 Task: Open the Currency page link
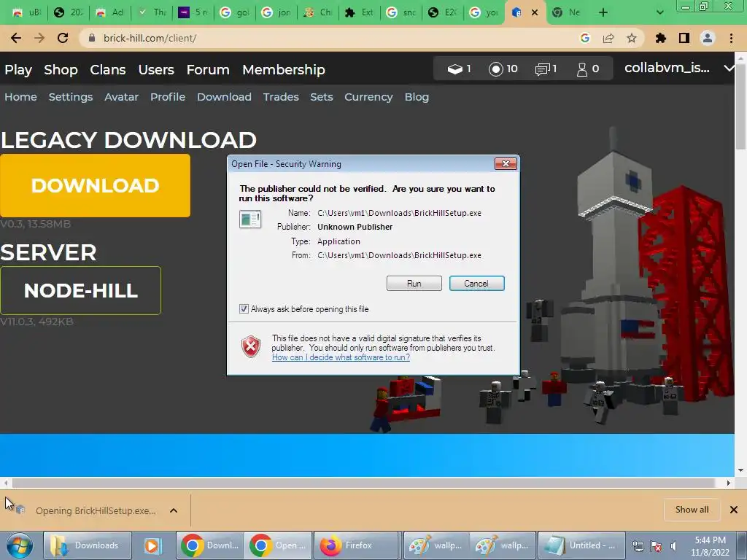click(x=368, y=97)
